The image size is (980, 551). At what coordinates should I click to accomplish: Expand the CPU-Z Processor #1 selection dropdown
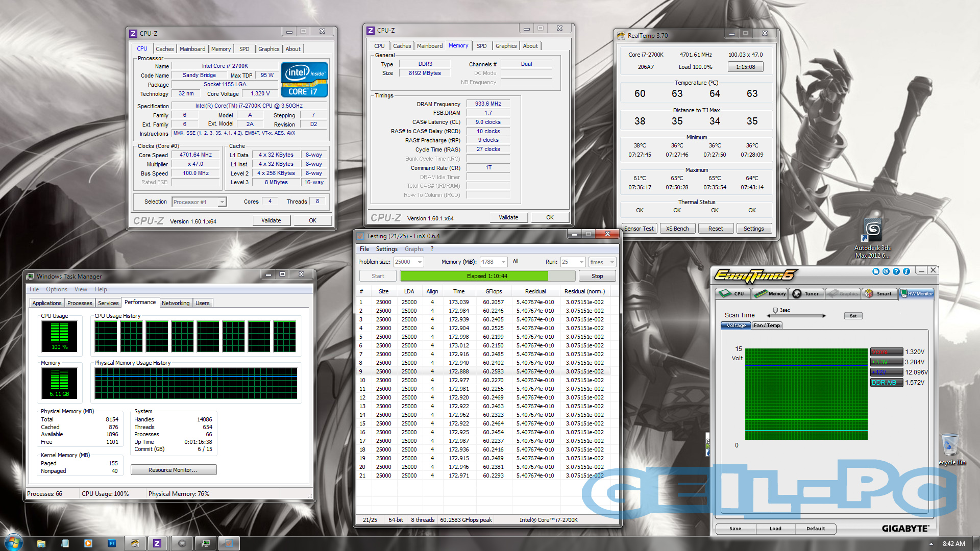pos(222,202)
